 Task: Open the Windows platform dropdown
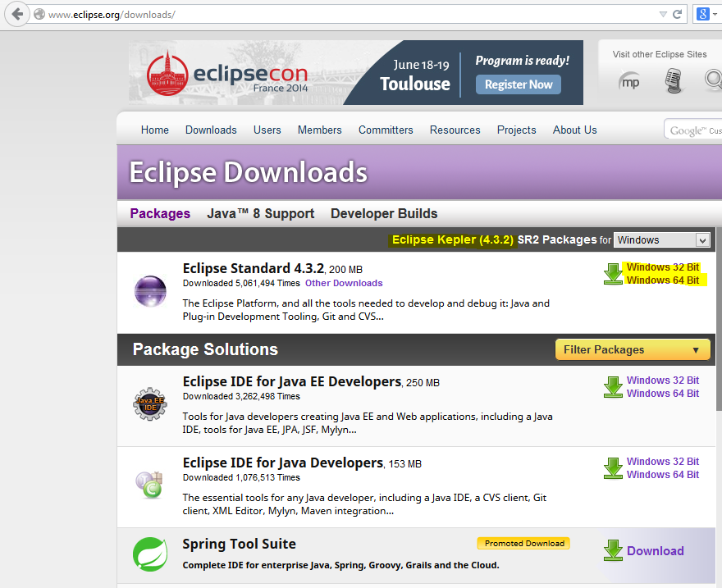(x=661, y=239)
